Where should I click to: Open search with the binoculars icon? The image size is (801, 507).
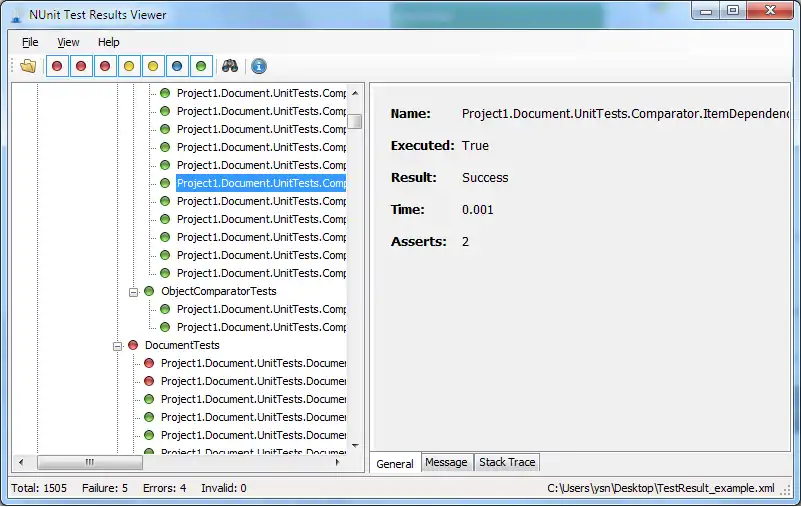click(x=230, y=66)
